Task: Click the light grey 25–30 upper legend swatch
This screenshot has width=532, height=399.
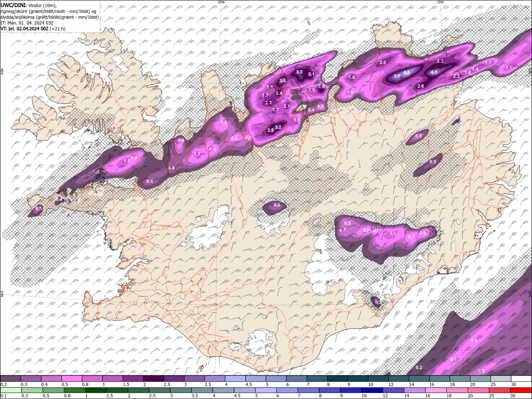Action: (500, 379)
